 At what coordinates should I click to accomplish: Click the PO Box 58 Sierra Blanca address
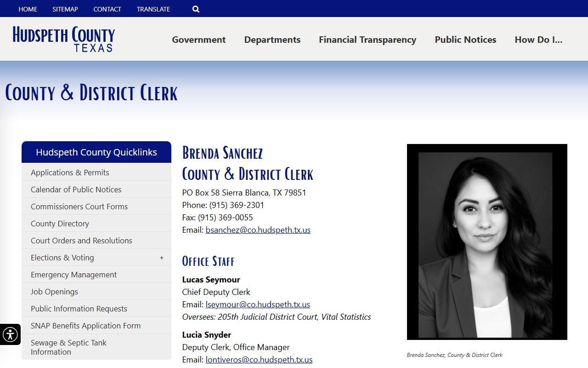(244, 193)
